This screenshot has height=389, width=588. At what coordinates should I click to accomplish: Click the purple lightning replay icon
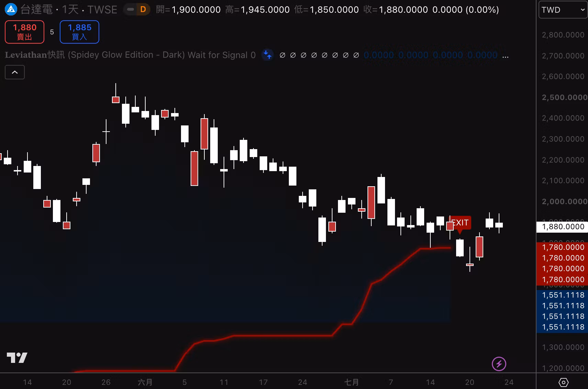point(499,364)
